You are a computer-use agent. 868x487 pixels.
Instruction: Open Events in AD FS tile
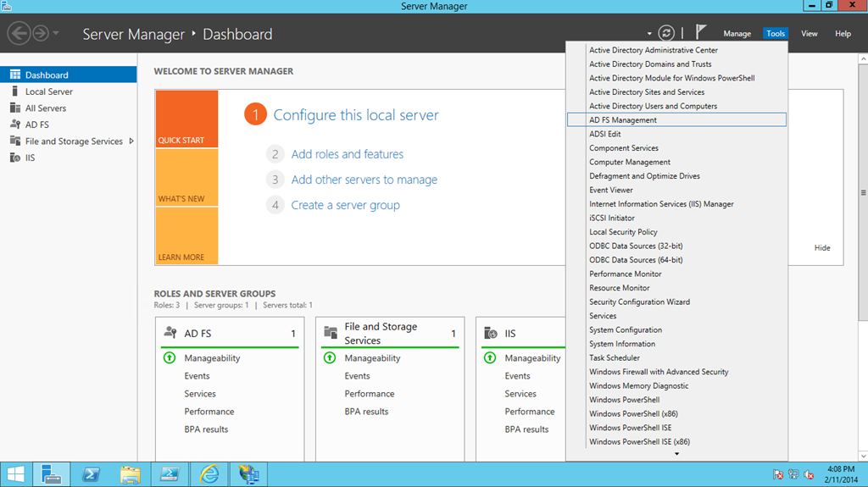pos(197,376)
